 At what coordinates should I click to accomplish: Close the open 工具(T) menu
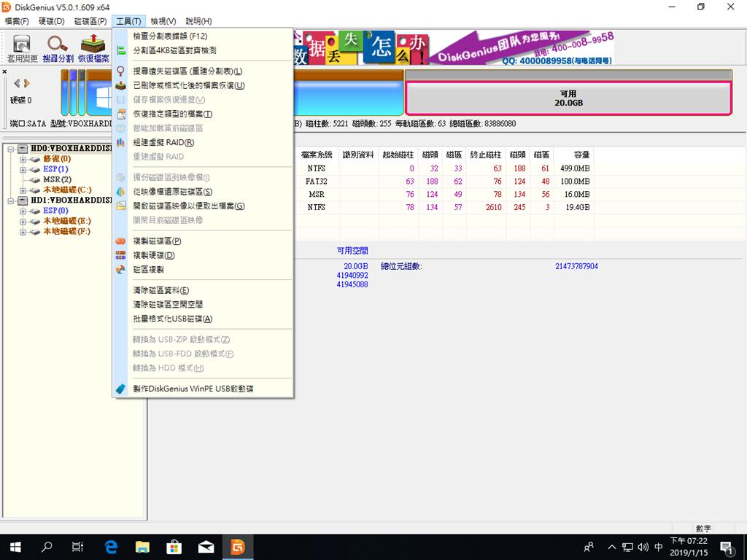click(x=128, y=21)
